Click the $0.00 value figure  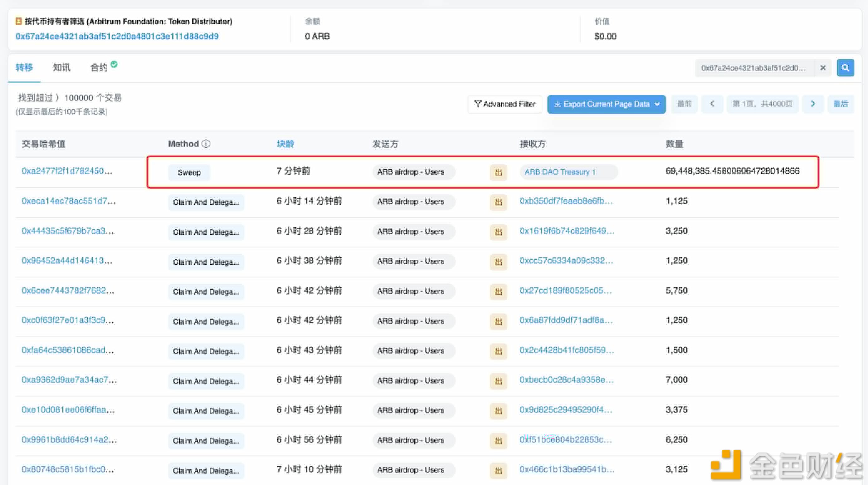coord(605,36)
